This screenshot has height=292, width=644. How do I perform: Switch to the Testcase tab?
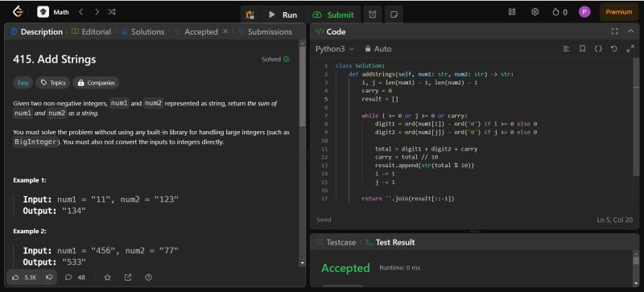point(336,242)
